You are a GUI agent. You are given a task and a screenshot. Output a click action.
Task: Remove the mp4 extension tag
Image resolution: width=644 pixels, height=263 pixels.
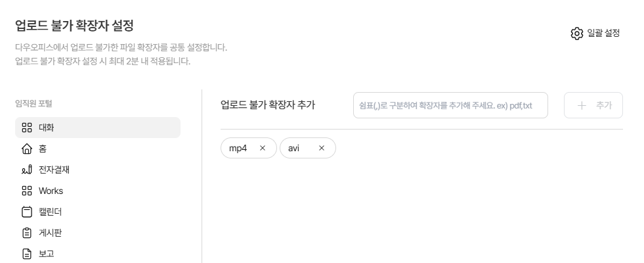[x=263, y=148]
